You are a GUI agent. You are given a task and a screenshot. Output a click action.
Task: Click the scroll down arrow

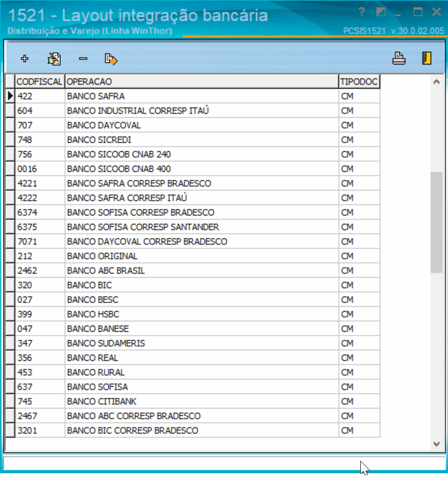point(437,444)
